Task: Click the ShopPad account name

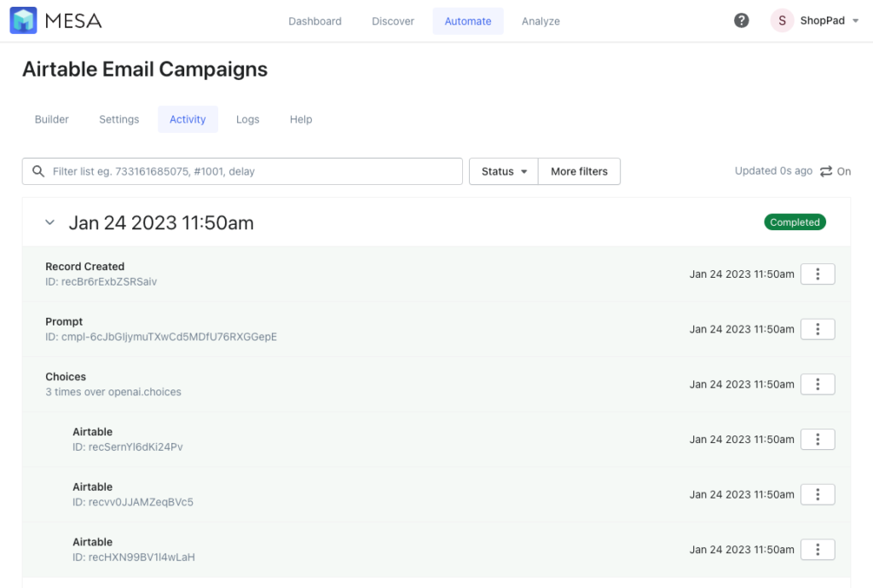Action: (822, 20)
